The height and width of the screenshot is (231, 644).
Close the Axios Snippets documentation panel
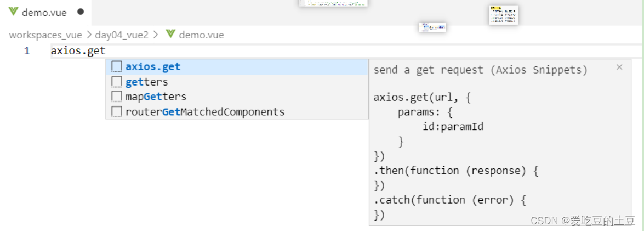point(619,67)
